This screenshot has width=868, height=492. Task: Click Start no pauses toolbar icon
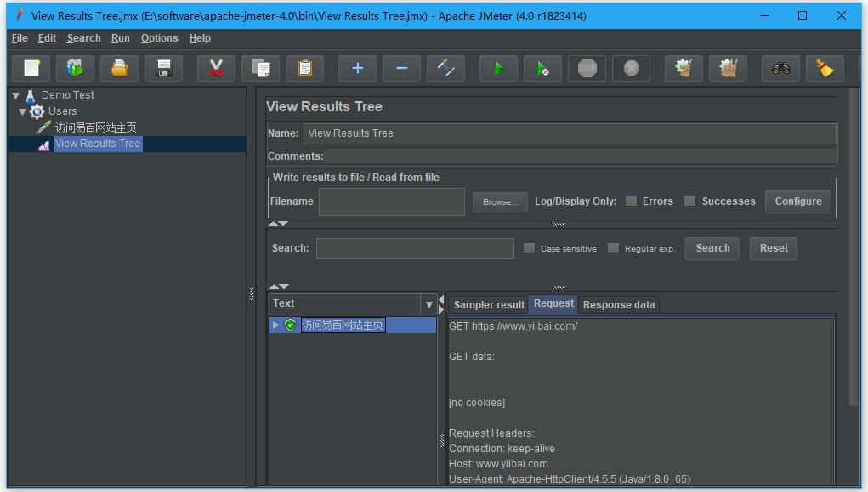pyautogui.click(x=542, y=69)
